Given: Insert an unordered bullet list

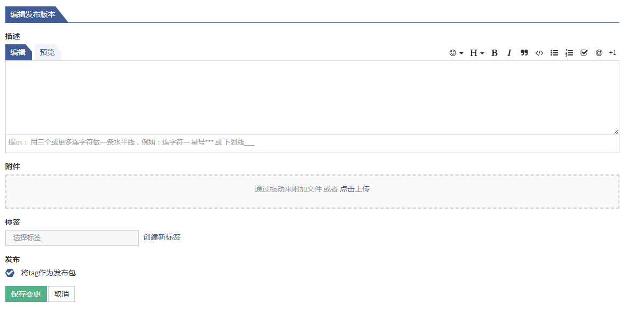Looking at the screenshot, I should 554,53.
